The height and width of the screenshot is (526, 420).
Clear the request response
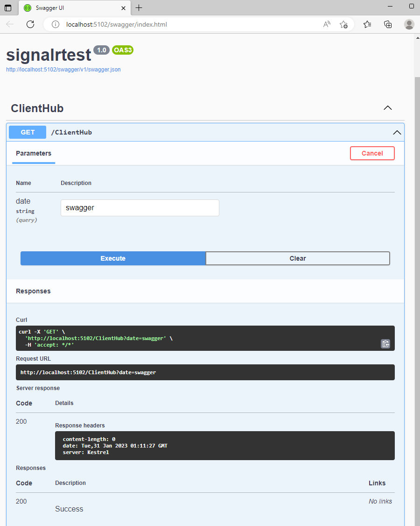tap(298, 258)
